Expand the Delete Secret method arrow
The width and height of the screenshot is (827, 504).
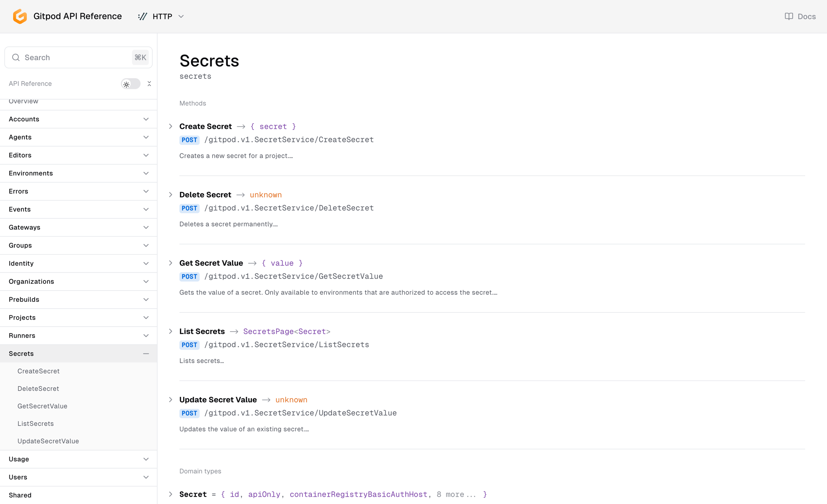(x=171, y=195)
